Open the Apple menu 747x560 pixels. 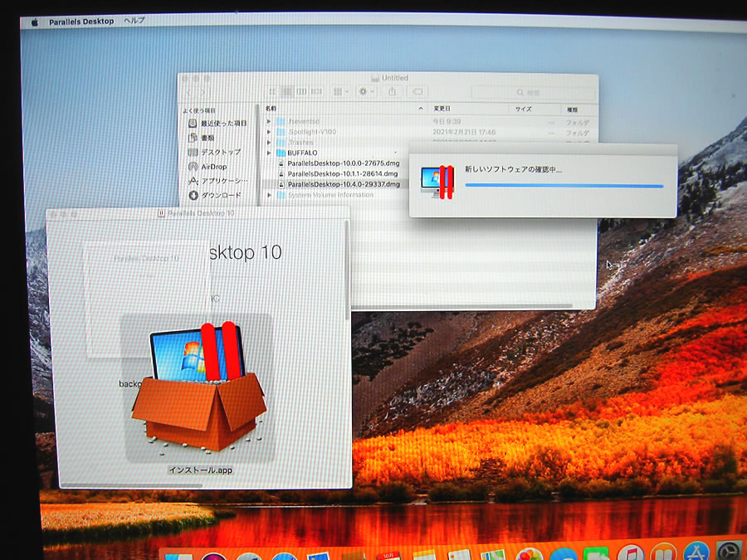[x=35, y=22]
